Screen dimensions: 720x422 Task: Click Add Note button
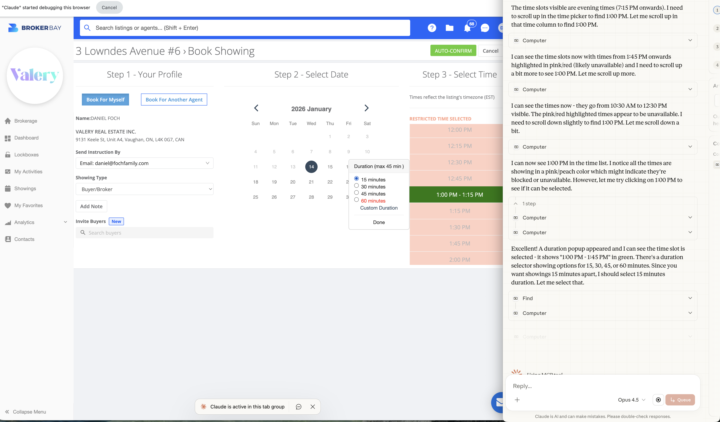91,206
